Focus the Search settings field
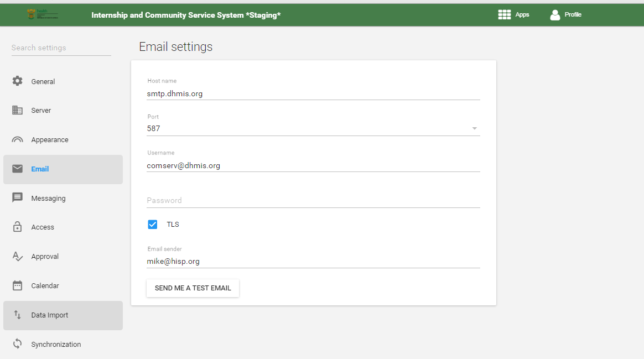Screen dimensions: 644x359 [61, 48]
